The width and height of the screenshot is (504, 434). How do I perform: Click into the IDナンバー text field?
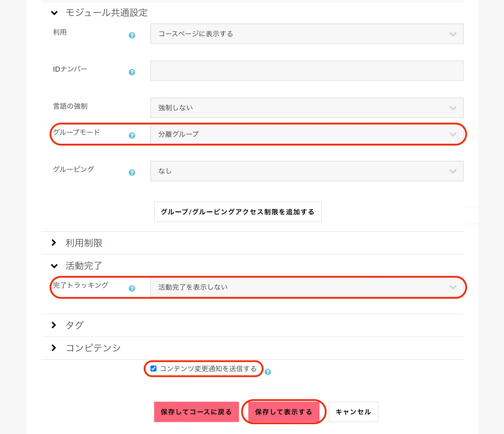coord(306,71)
